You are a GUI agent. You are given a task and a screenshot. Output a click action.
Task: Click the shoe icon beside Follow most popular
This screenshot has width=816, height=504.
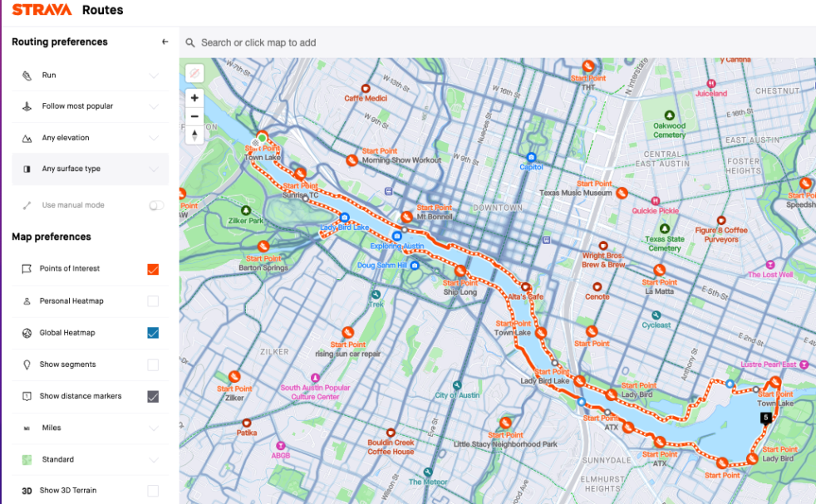(x=26, y=105)
